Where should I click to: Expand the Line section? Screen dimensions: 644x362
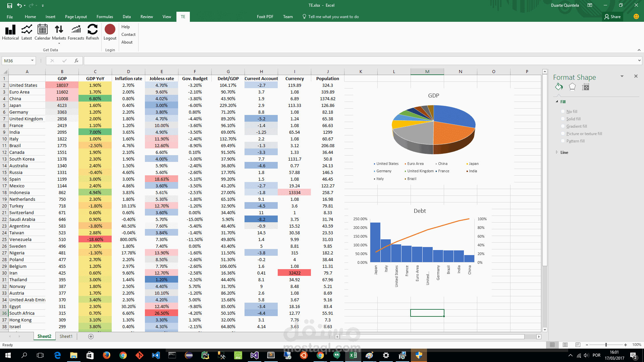pos(557,152)
